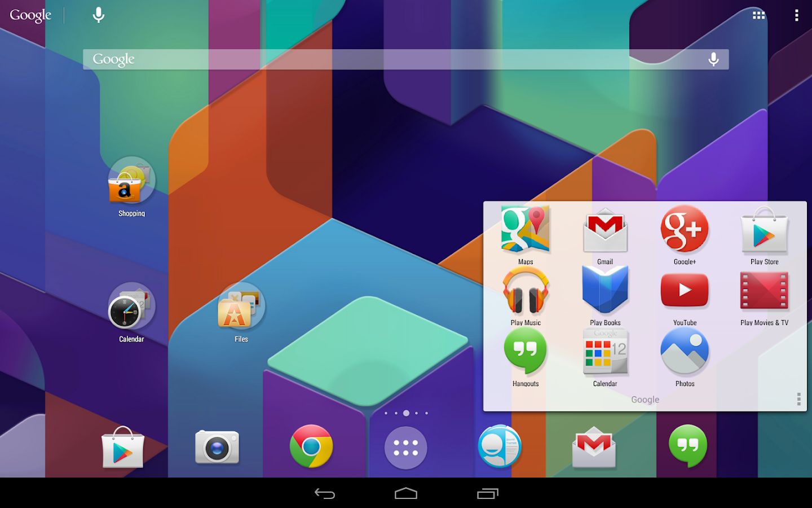Launch YouTube from the folder
The width and height of the screenshot is (812, 508).
click(685, 290)
